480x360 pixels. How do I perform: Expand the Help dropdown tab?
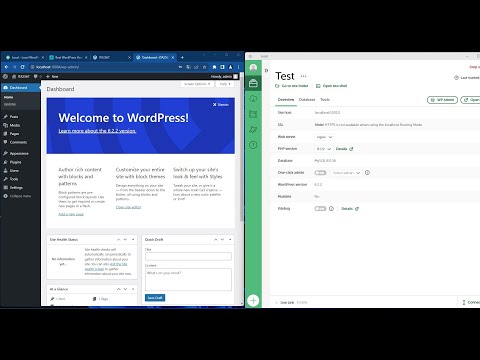(x=225, y=84)
